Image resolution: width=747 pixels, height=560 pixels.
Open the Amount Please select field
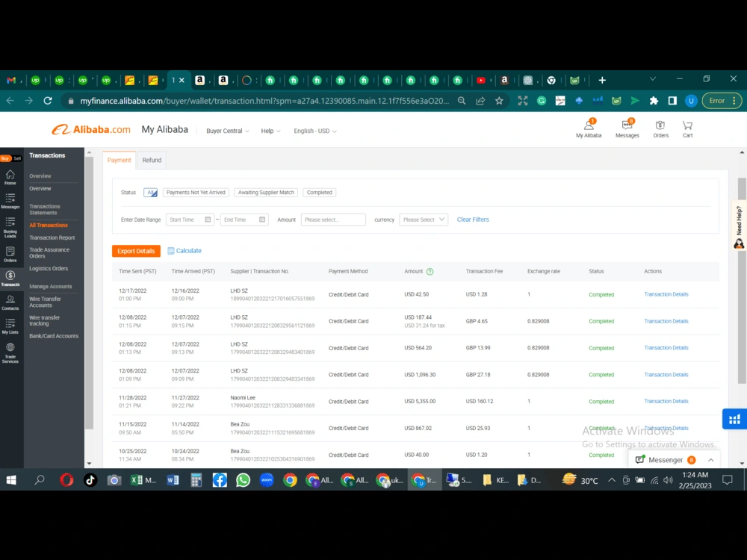(333, 220)
